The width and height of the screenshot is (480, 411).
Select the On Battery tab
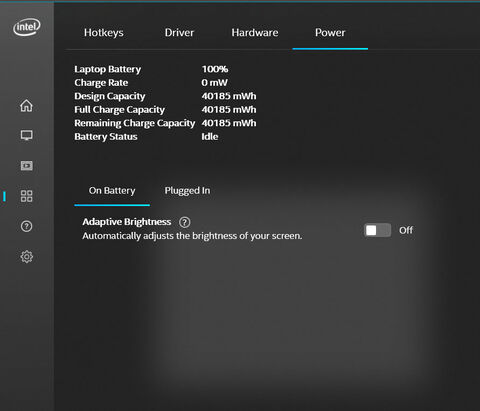click(112, 191)
